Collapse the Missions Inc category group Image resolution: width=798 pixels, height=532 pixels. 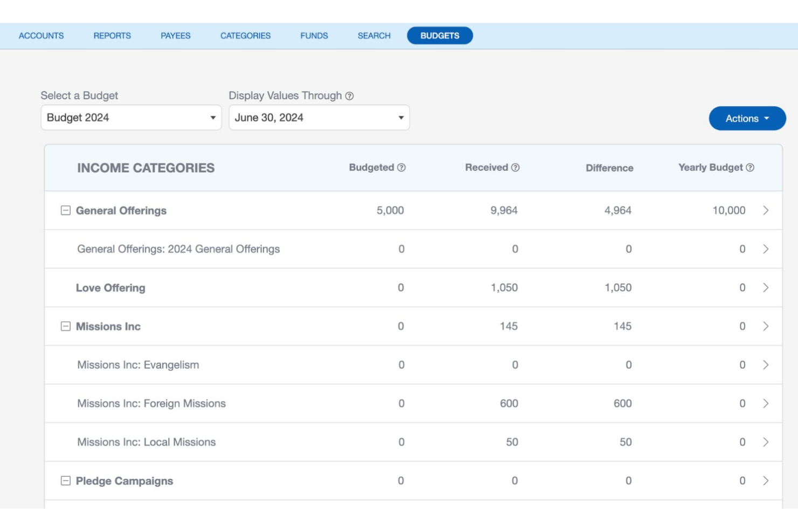coord(66,327)
